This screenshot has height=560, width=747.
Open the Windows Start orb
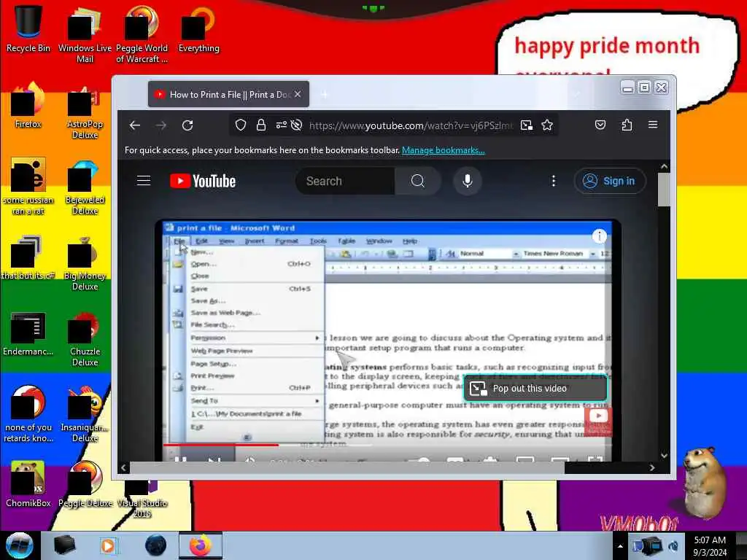point(19,545)
